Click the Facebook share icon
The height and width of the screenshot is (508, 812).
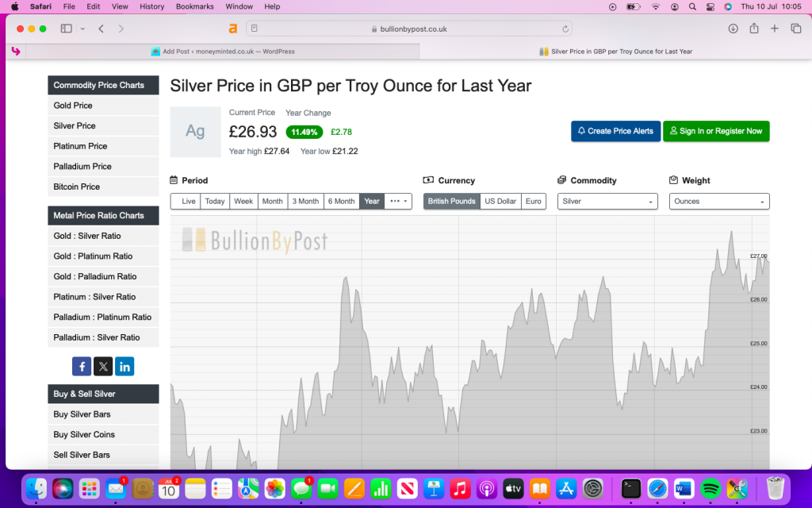[x=82, y=366]
